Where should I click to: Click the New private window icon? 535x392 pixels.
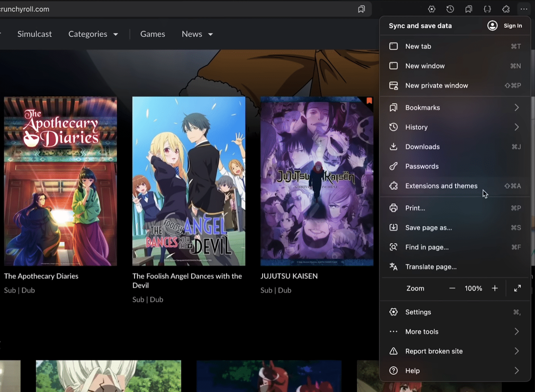(393, 85)
